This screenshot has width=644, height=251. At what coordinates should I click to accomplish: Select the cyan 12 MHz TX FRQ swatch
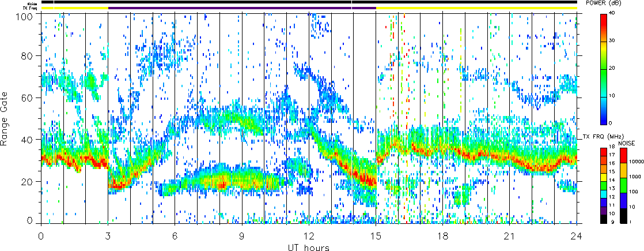coord(604,194)
